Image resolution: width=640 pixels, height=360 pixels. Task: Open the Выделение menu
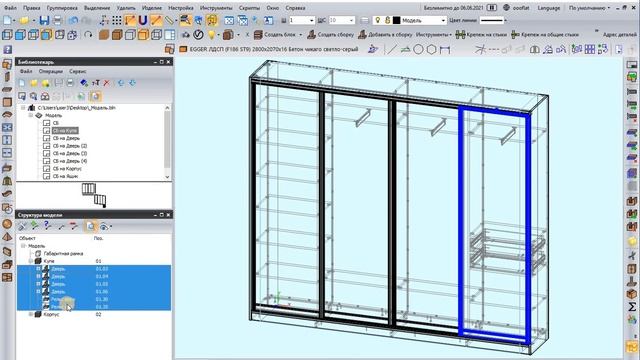97,8
